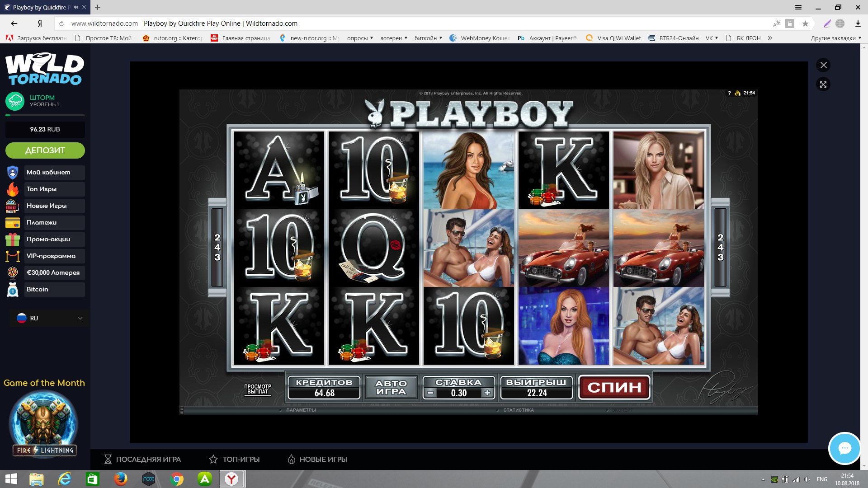Open the биткойн bookmarks folder dropdown
The height and width of the screenshot is (488, 868).
428,38
